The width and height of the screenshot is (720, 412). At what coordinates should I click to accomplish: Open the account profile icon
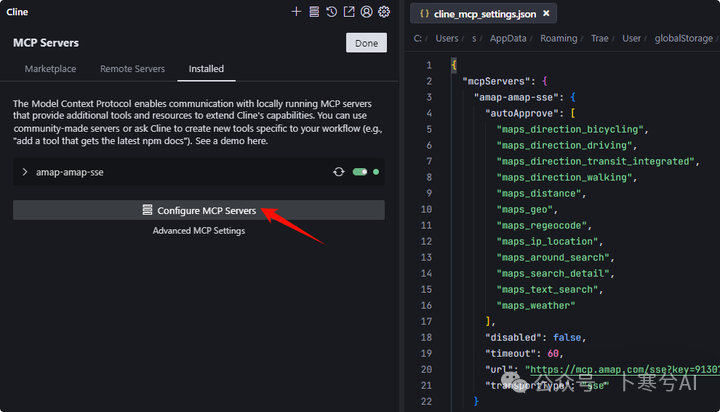click(x=366, y=12)
